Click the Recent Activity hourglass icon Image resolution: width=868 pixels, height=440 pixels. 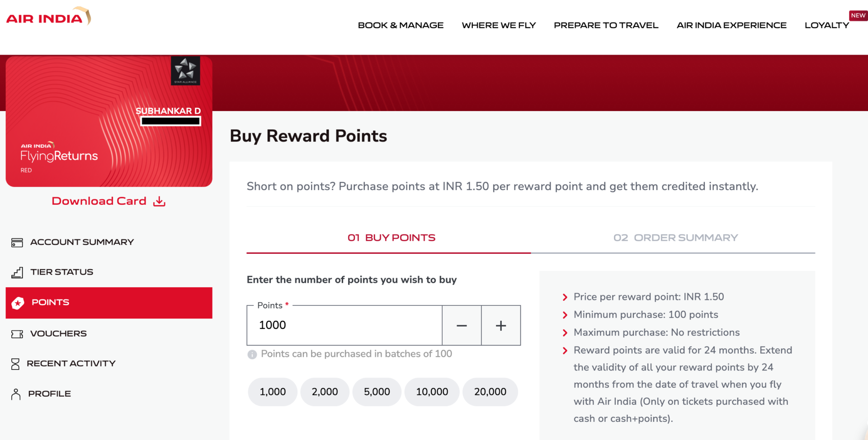[x=15, y=364]
